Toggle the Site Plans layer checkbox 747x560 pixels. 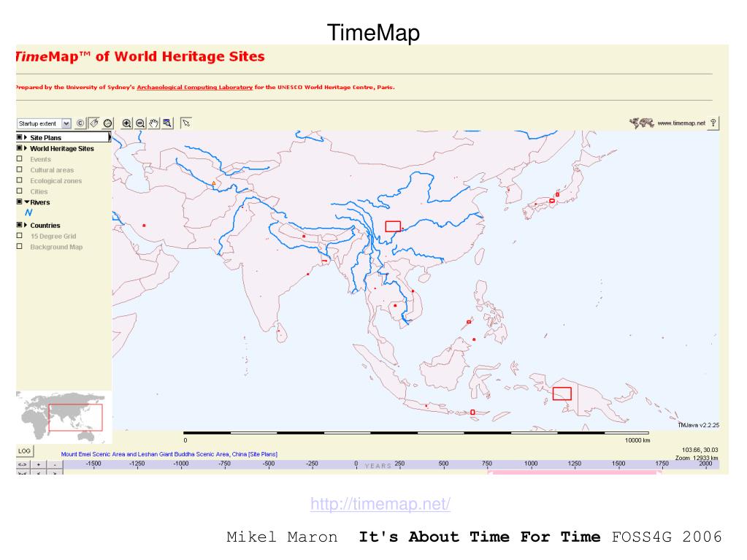20,137
